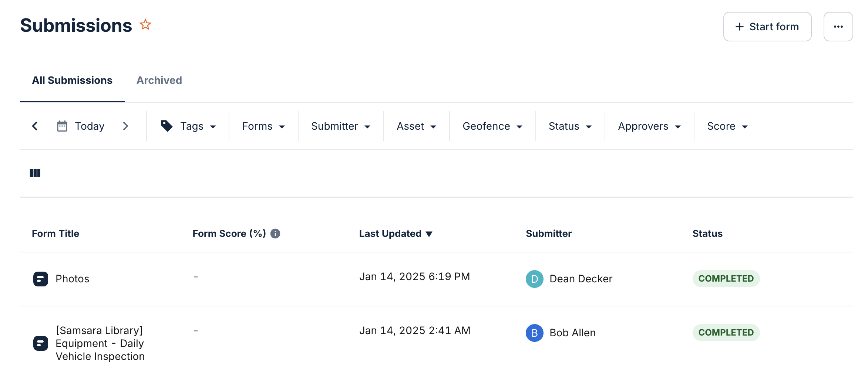Select the All Submissions tab
Image resolution: width=868 pixels, height=374 pixels.
72,80
